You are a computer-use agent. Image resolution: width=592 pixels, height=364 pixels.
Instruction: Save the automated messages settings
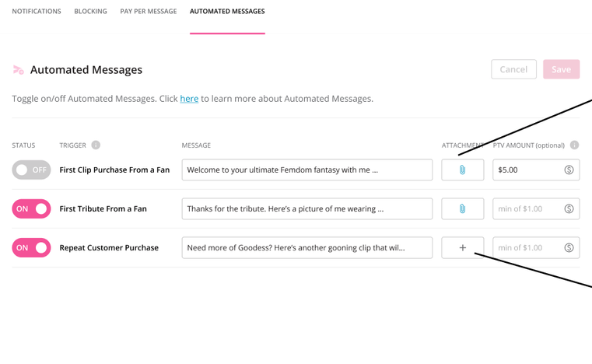[x=561, y=69]
